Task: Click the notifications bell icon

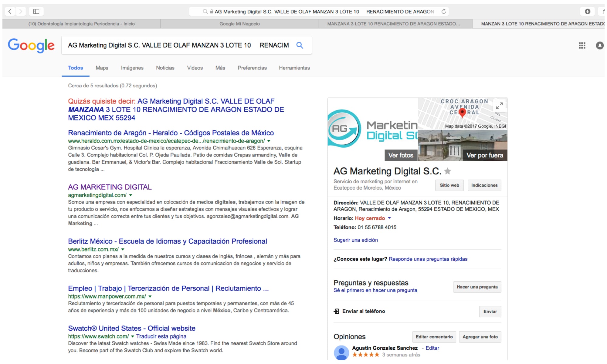Action: pyautogui.click(x=599, y=45)
